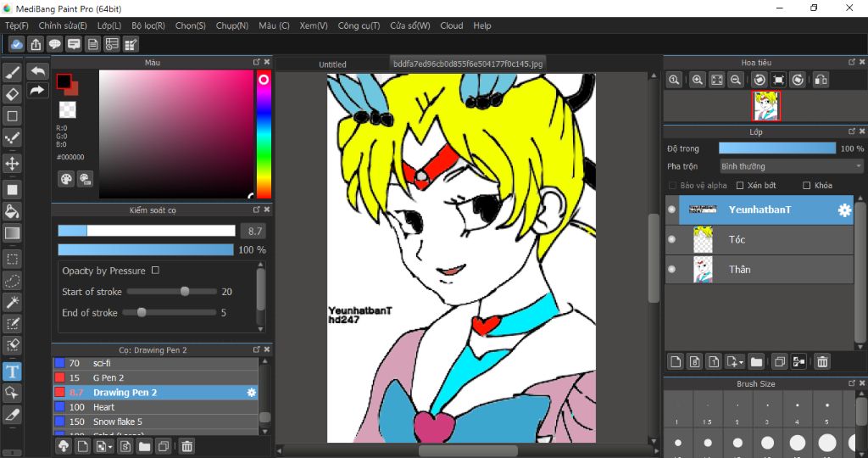This screenshot has height=458, width=868.
Task: Click the Độ trong opacity slider
Action: (x=777, y=148)
